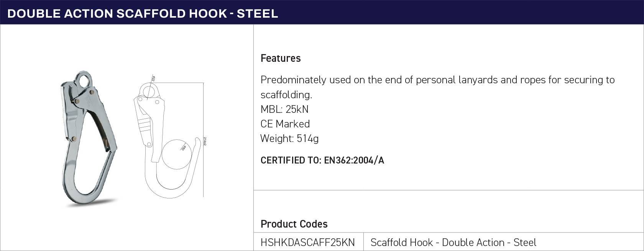Select the CERTIFIED TO: EN362:2004/A text
644x251 pixels.
coord(322,160)
